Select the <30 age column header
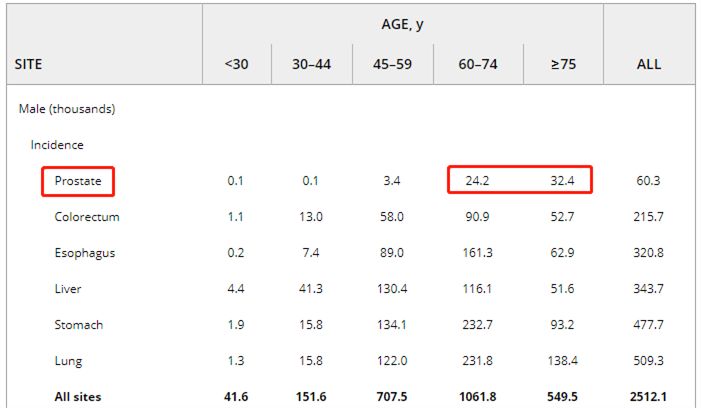Screen dimensions: 701x408 coord(237,64)
